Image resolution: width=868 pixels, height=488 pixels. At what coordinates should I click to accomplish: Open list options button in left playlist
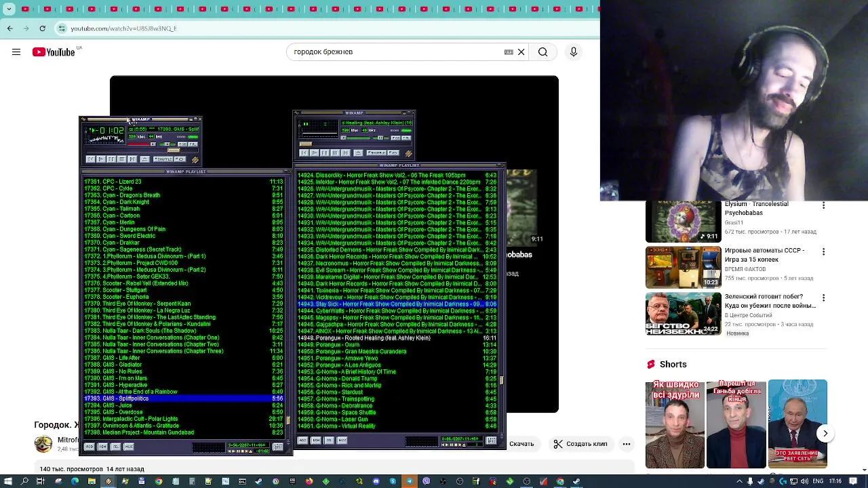click(278, 447)
